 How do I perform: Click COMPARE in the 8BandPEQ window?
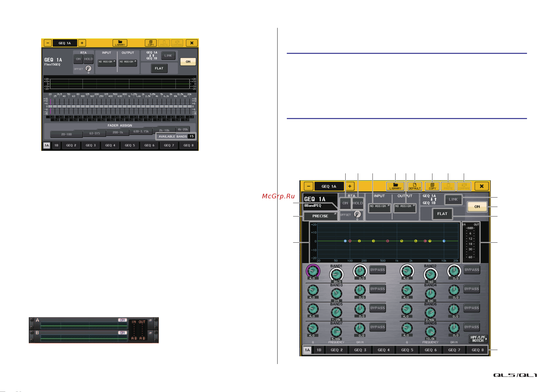[464, 186]
